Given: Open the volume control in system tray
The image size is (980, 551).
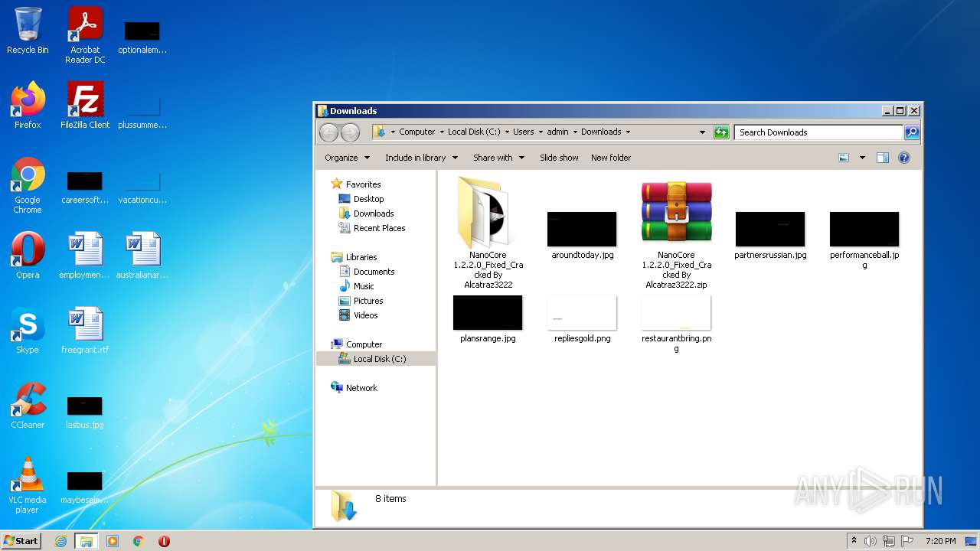Looking at the screenshot, I should click(871, 541).
